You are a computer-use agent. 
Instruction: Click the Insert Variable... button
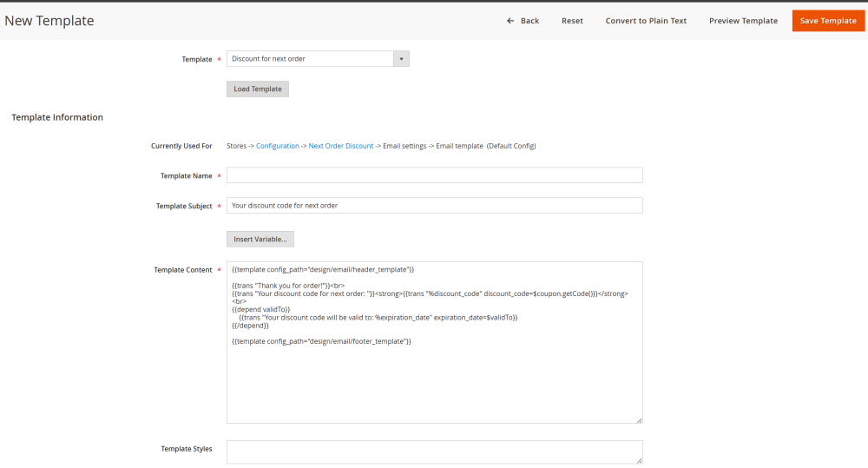(260, 240)
